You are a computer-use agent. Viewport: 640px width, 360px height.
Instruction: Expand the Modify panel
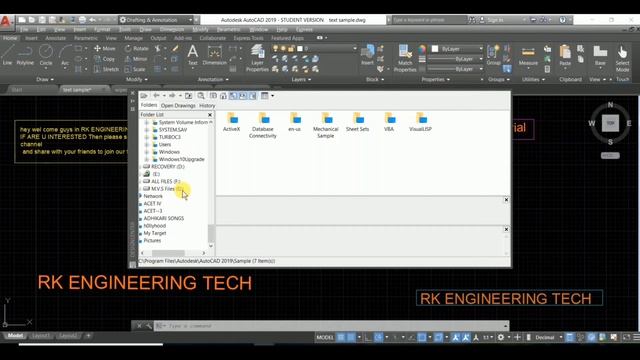coord(136,79)
